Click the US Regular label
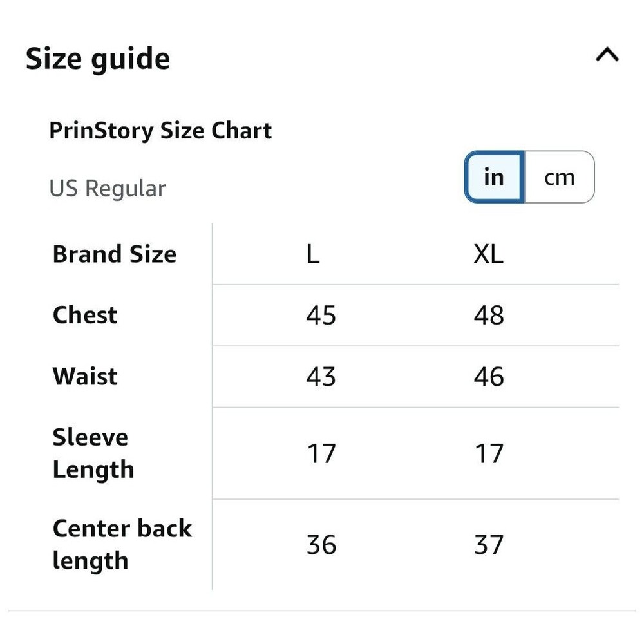 tap(108, 189)
